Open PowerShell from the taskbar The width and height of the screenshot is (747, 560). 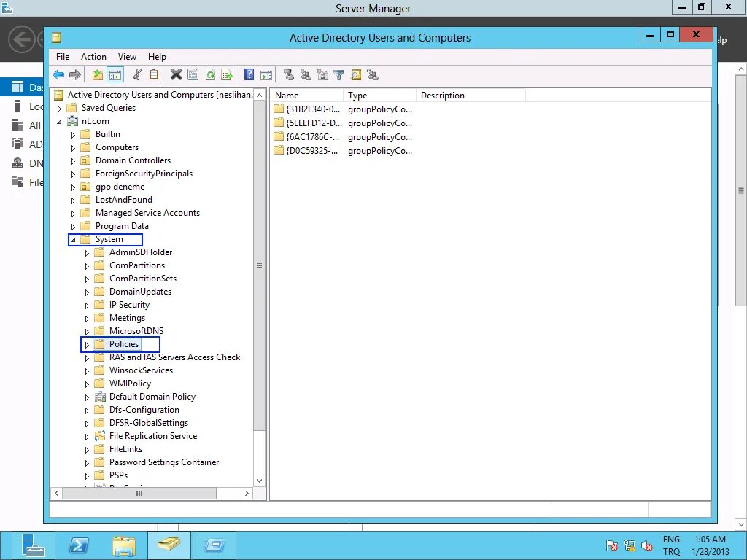click(79, 545)
